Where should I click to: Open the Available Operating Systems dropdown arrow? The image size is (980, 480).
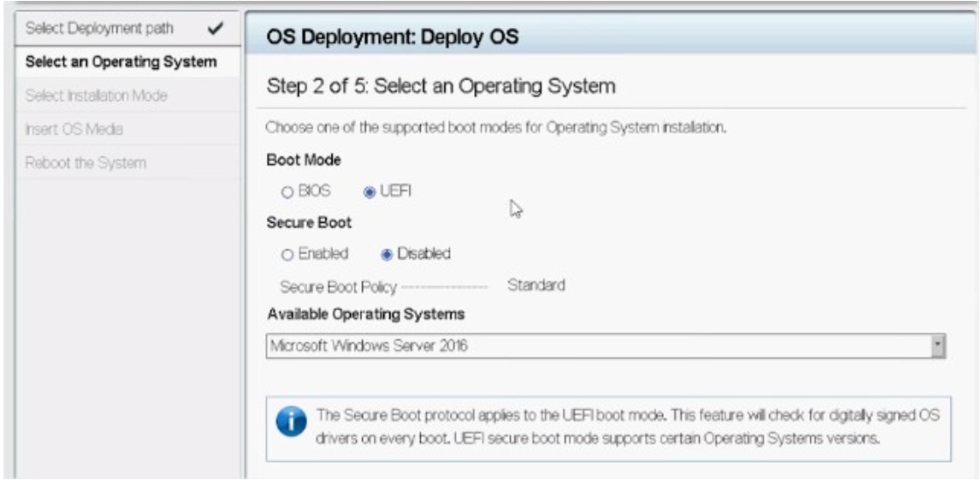pos(937,345)
